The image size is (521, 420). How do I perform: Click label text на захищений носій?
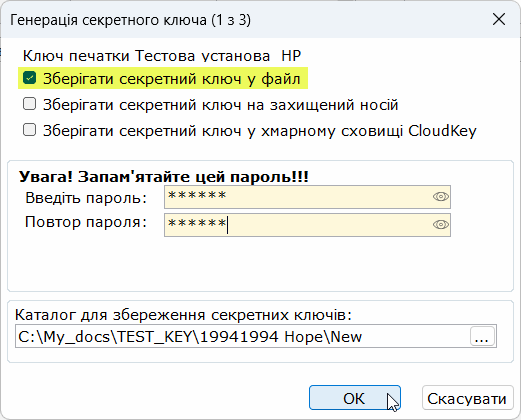(323, 105)
